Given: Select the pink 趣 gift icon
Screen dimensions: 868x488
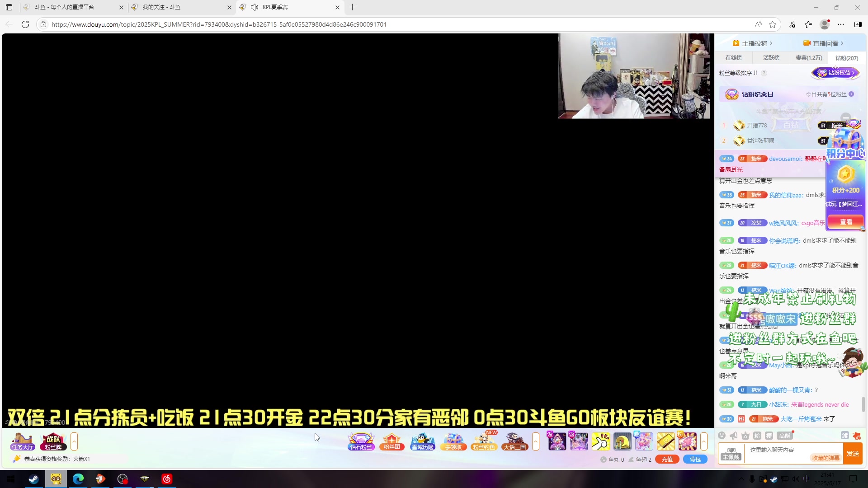Looking at the screenshot, I should 644,441.
